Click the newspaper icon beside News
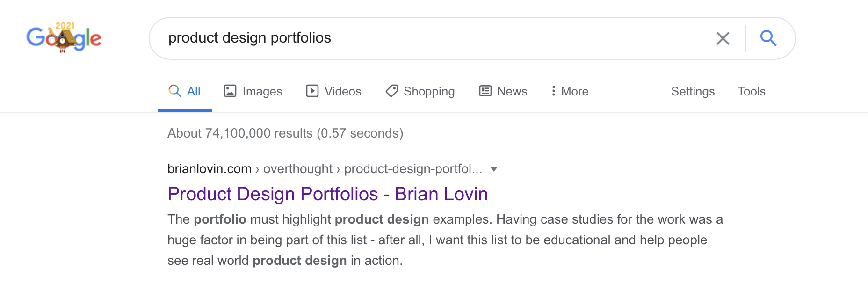 (485, 91)
